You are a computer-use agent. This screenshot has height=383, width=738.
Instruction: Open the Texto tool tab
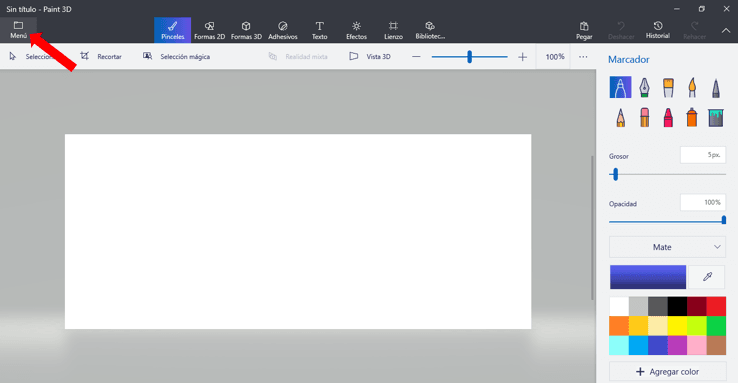pos(320,30)
